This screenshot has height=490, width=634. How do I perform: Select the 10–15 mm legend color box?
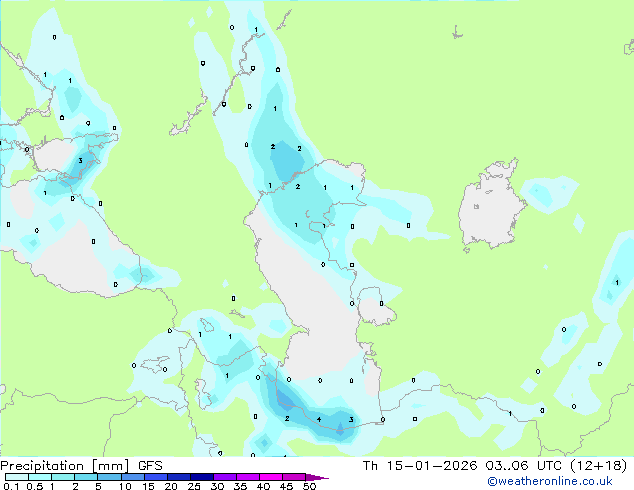point(132,477)
